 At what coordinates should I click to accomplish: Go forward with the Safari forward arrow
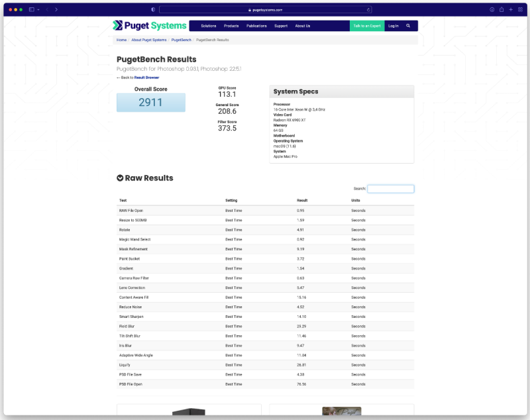(x=56, y=9)
